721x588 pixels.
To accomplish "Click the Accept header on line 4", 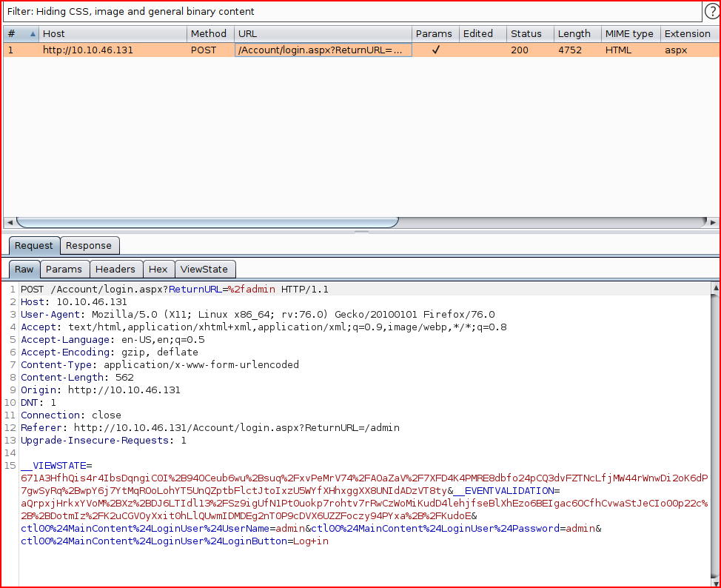I will [264, 327].
